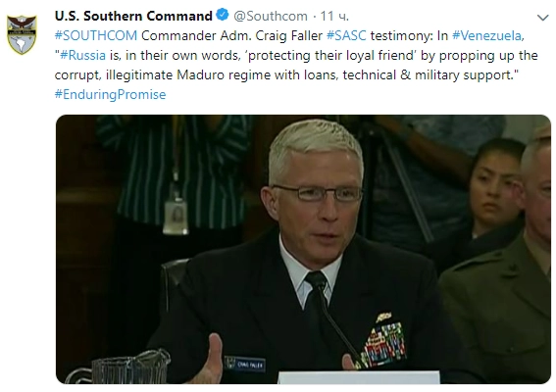556x392 pixels.
Task: Open the attached hearing photo of Adm. Faller
Action: pyautogui.click(x=303, y=249)
